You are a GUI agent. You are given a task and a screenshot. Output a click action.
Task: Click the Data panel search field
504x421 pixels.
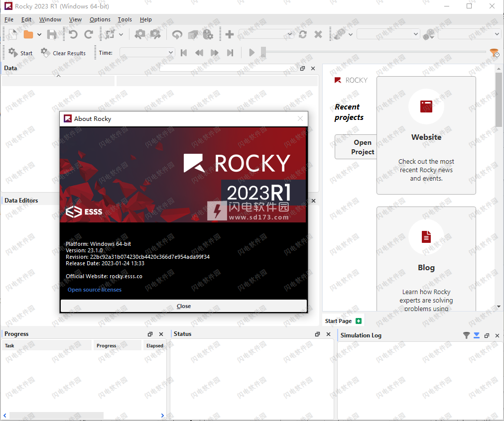(228, 68)
